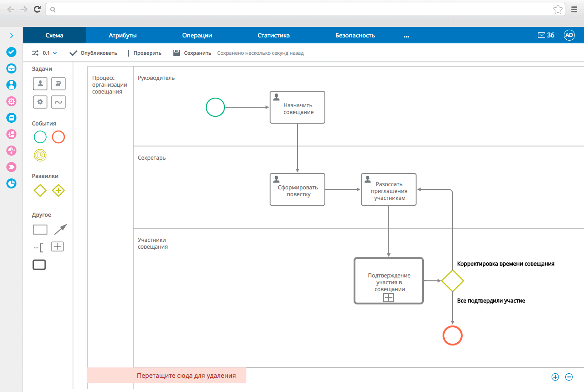Viewport: 584px width, 392px height.
Task: Choose the red end event circle in palette
Action: [58, 137]
